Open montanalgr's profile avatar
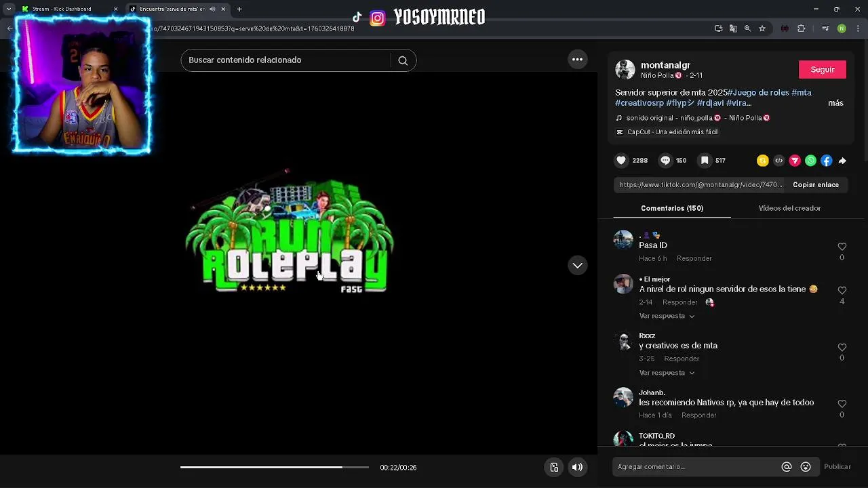 tap(625, 69)
